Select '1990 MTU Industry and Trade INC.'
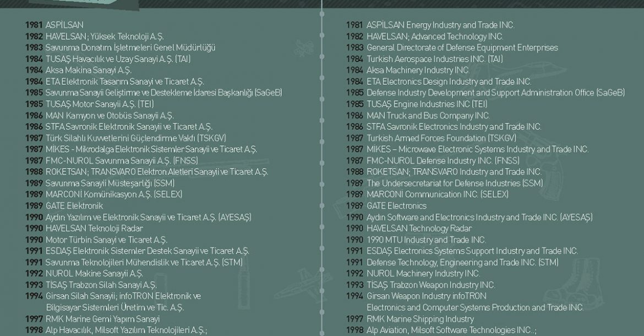 tap(426, 240)
